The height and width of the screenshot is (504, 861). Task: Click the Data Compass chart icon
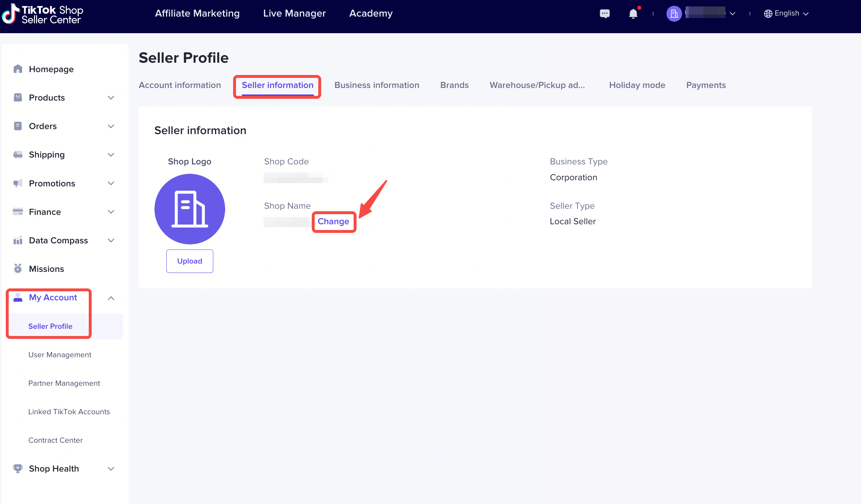click(x=18, y=240)
